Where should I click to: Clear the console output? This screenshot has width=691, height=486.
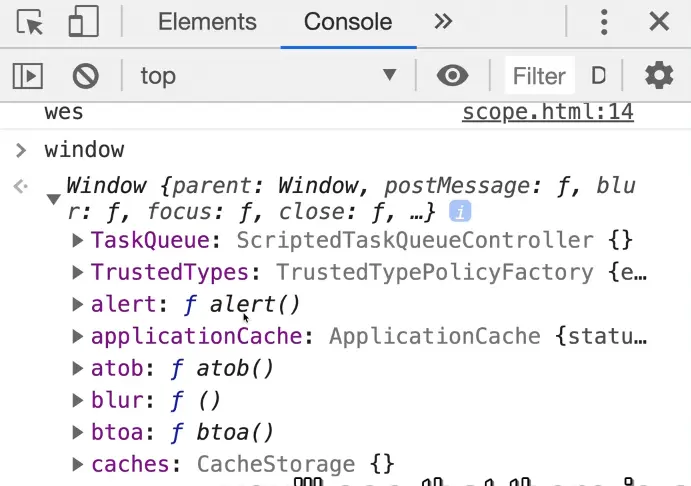pyautogui.click(x=86, y=75)
